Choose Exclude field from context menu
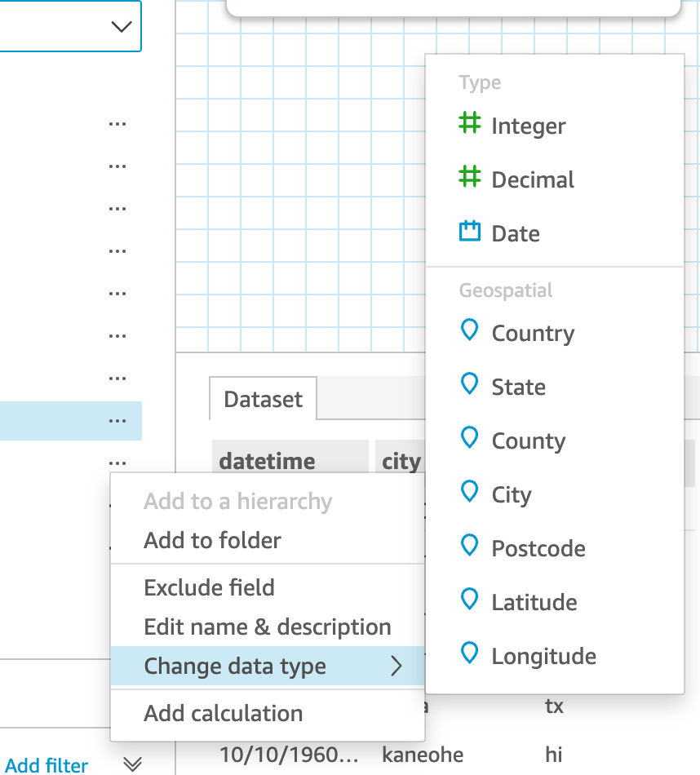The image size is (700, 775). [209, 587]
